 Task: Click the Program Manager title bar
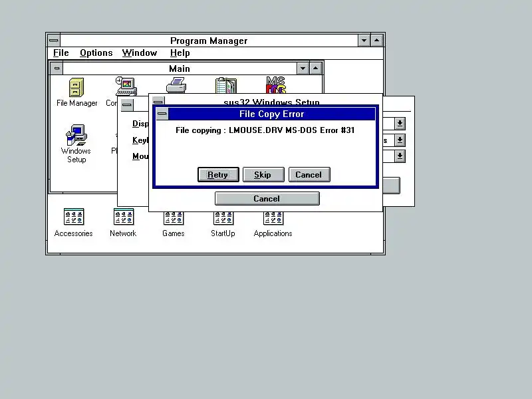point(209,41)
